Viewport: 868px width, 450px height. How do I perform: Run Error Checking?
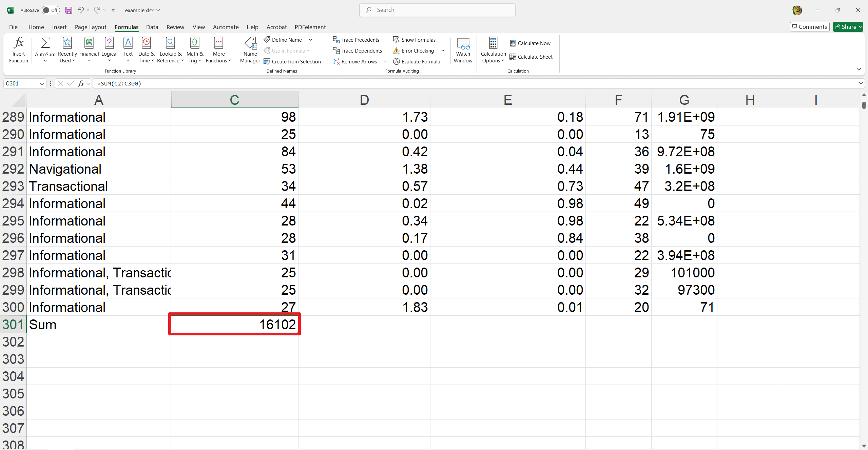click(x=413, y=51)
